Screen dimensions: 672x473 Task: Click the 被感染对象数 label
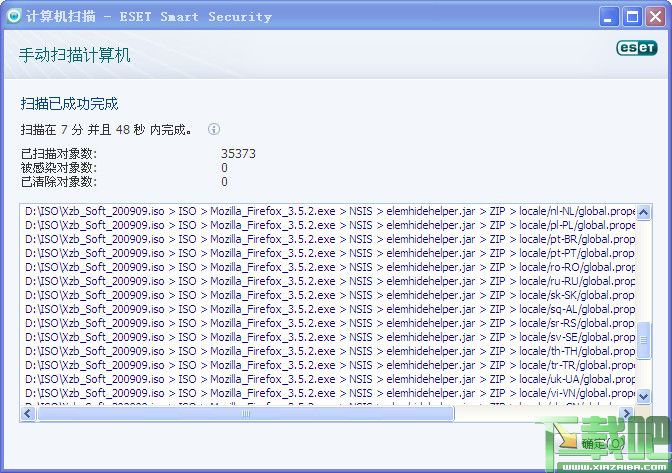pyautogui.click(x=59, y=168)
